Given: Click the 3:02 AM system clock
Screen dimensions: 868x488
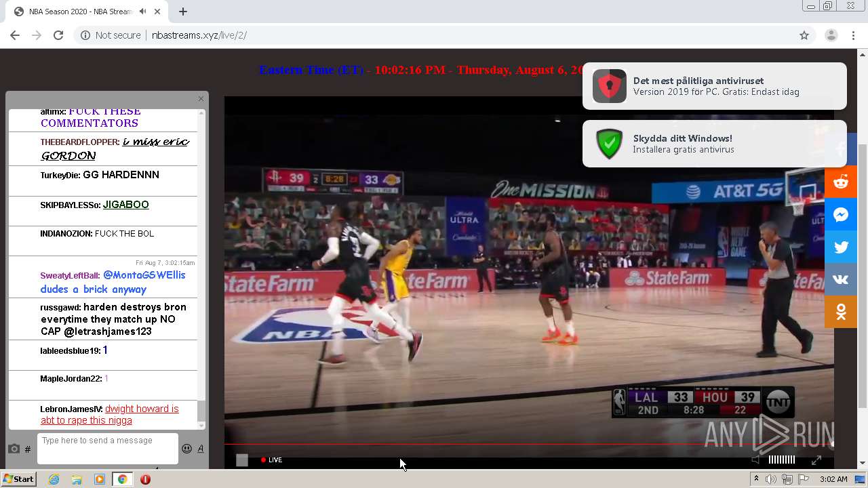Looking at the screenshot, I should 833,479.
